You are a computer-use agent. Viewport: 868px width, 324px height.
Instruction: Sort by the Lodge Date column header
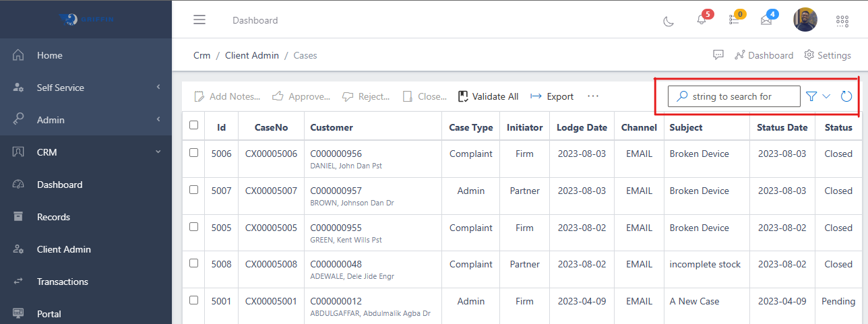tap(582, 127)
